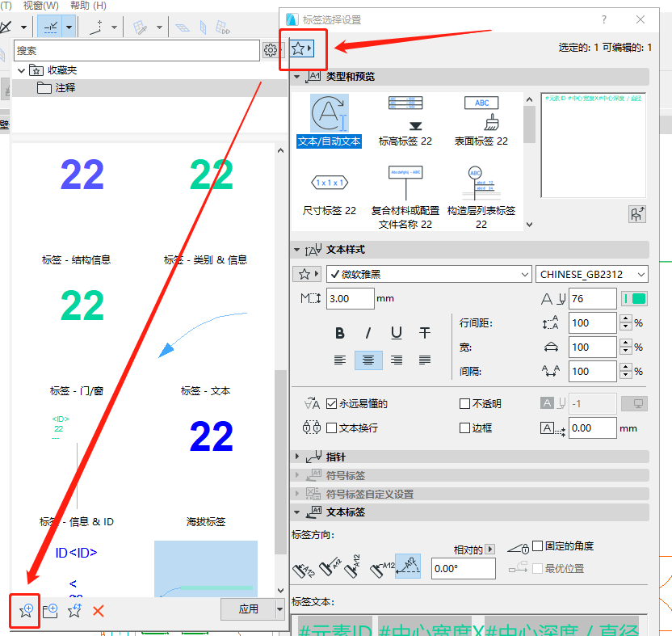Enable 文本换行 checkbox
The height and width of the screenshot is (636, 672).
click(x=331, y=428)
